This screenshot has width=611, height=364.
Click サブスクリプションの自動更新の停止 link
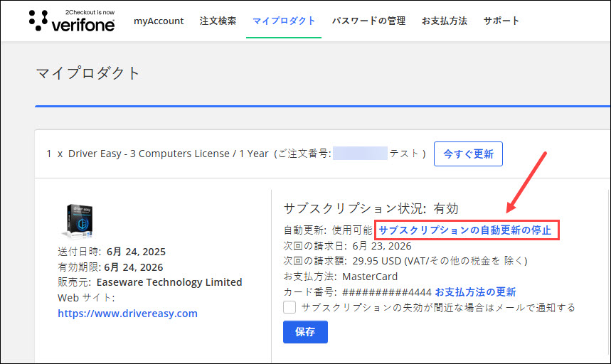(x=465, y=230)
